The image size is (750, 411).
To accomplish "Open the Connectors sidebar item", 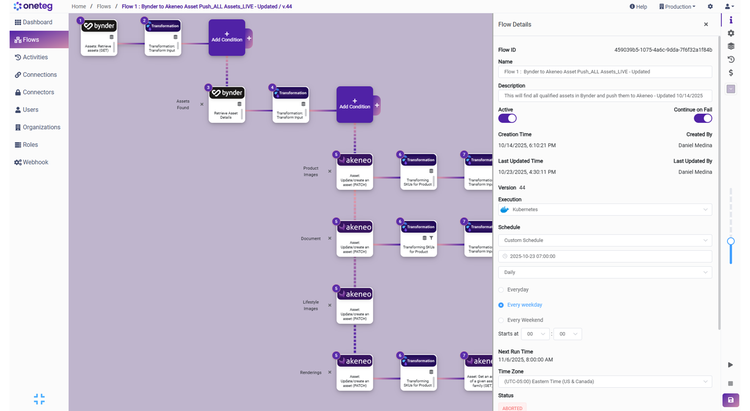I will (x=37, y=92).
